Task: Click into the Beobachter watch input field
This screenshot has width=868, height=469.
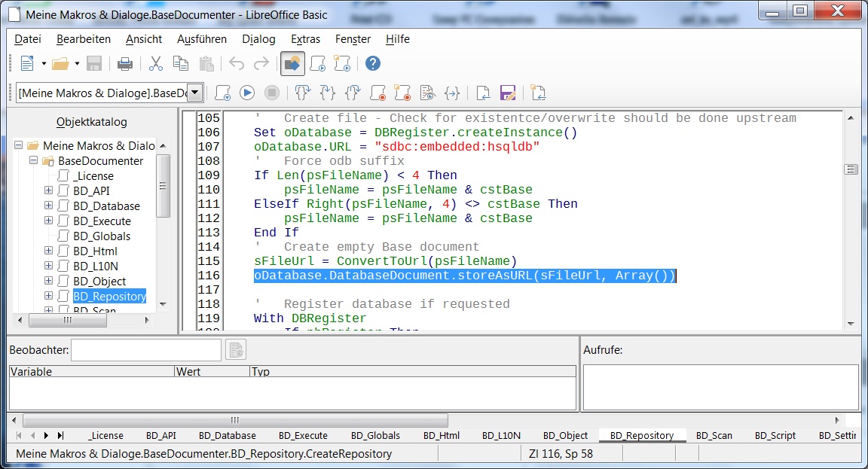Action: 146,350
